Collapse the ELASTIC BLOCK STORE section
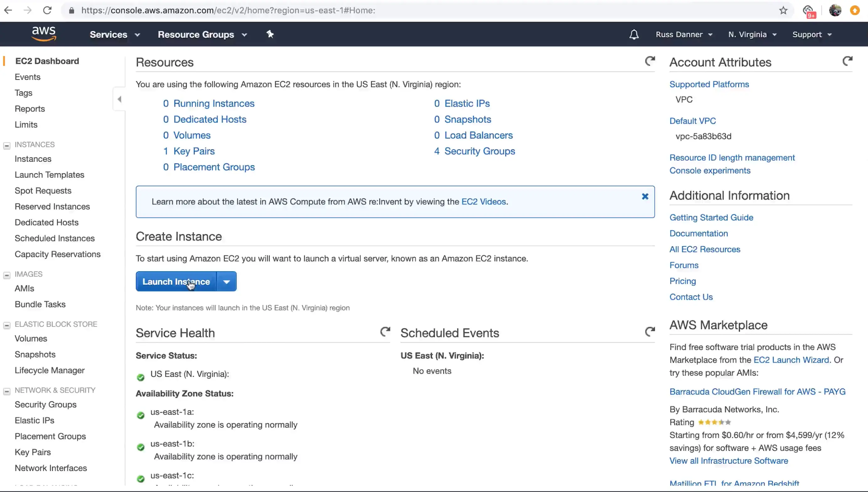The width and height of the screenshot is (868, 492). coord(7,325)
